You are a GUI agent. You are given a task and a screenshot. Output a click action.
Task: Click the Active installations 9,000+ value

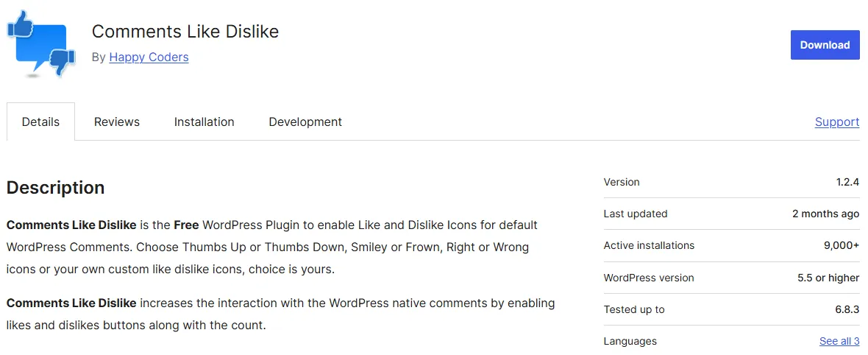(x=842, y=245)
